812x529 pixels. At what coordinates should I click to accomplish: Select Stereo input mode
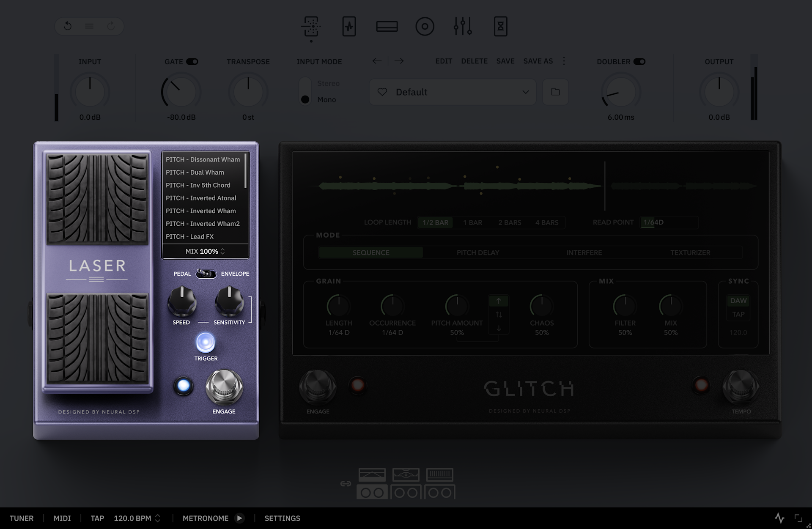pos(328,83)
